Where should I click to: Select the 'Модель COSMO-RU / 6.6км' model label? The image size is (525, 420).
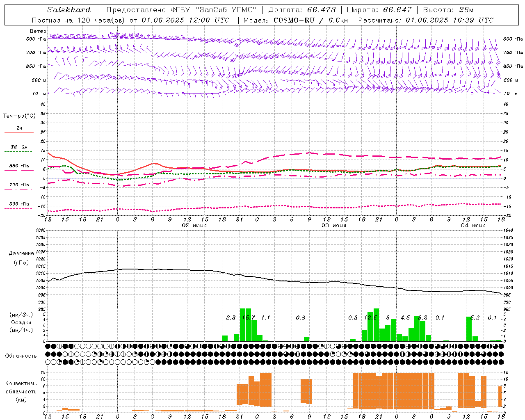click(x=295, y=20)
